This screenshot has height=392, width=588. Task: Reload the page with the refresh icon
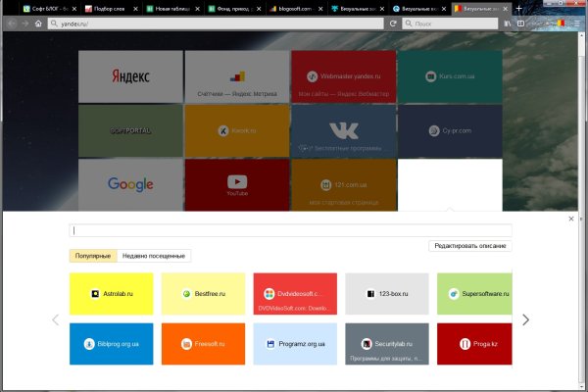click(x=392, y=23)
